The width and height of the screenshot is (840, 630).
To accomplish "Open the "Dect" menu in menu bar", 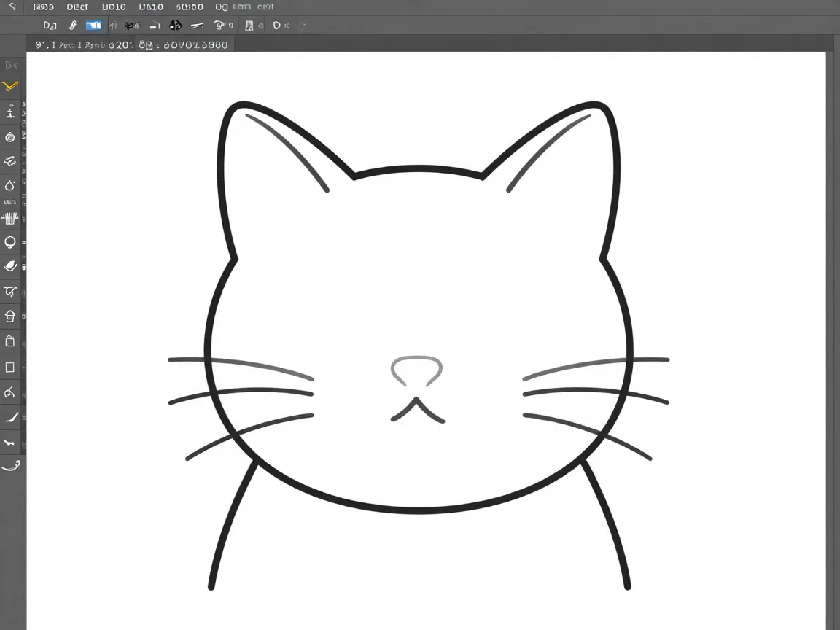I will click(77, 7).
